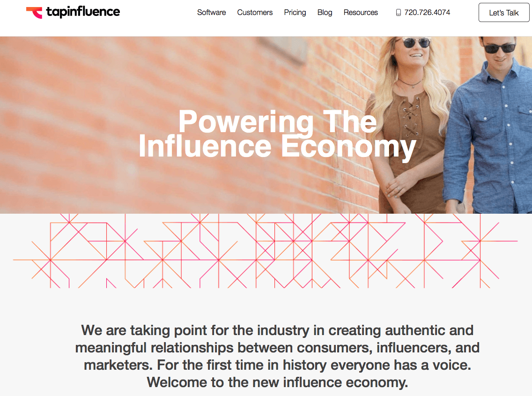
Task: Open the Software menu item
Action: pos(211,13)
